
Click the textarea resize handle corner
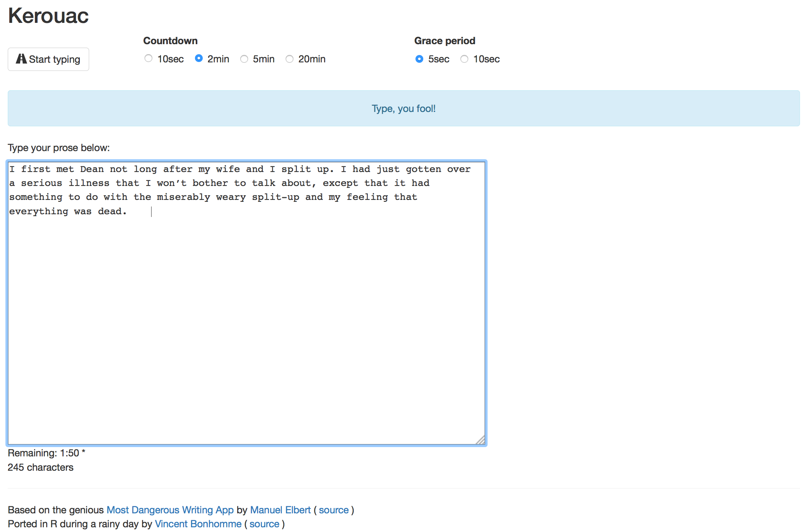pos(481,440)
